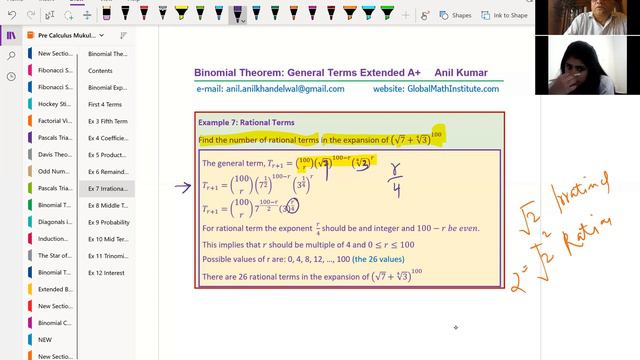This screenshot has height=360, width=640.
Task: Select the Ex 11 Trinomi... page
Action: tap(107, 256)
